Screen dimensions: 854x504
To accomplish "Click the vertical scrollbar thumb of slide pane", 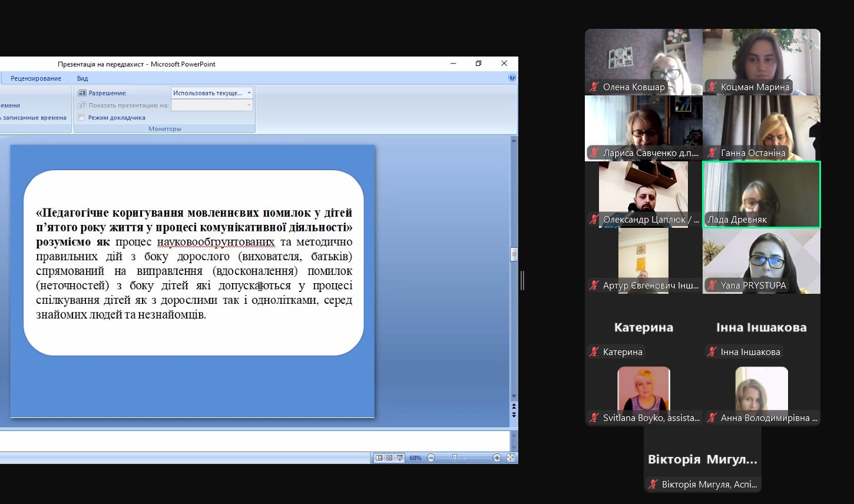I will 514,254.
